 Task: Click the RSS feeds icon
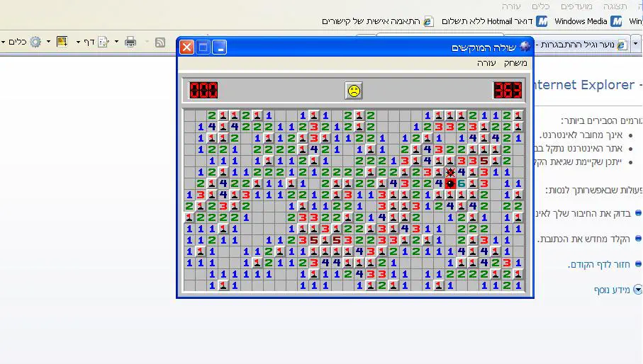[160, 42]
